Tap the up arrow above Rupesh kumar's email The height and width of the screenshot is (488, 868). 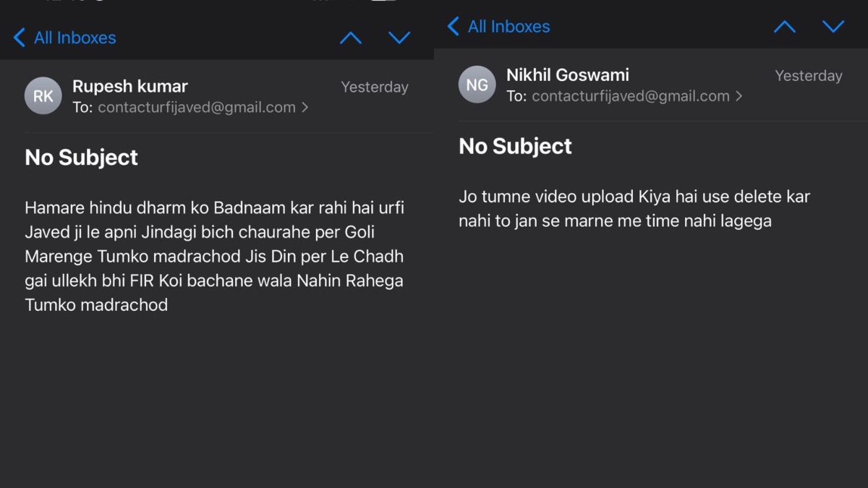(x=351, y=38)
